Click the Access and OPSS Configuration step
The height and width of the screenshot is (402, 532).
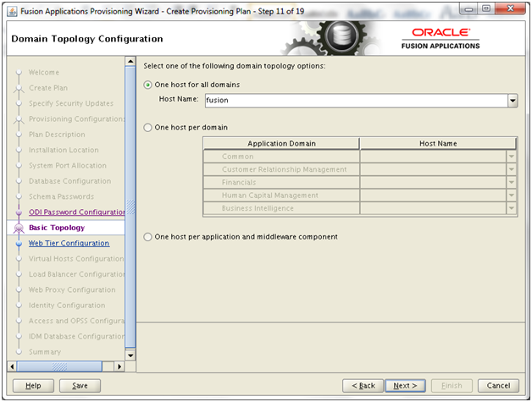pyautogui.click(x=77, y=321)
